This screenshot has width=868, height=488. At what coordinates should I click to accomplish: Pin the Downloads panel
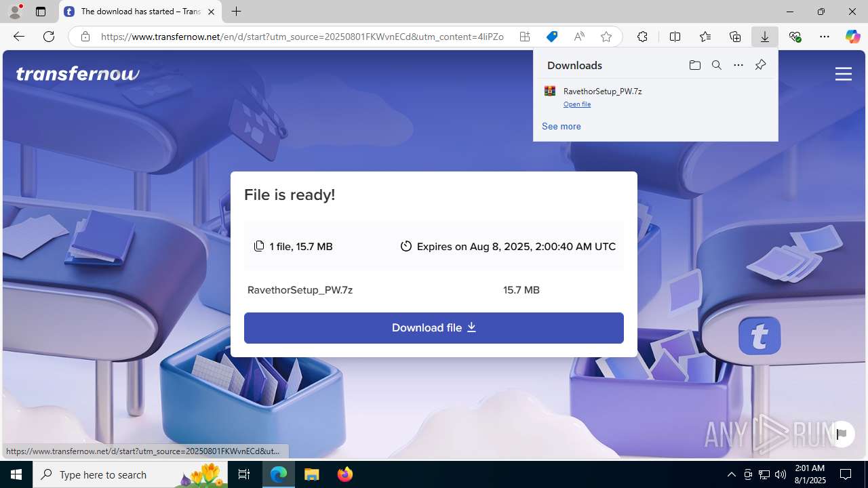(x=760, y=65)
